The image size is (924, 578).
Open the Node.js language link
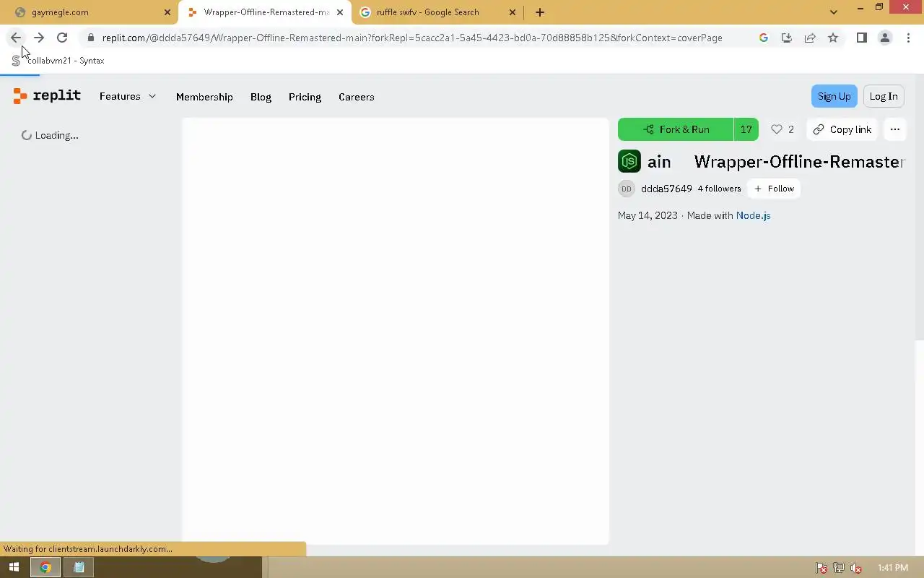pyautogui.click(x=753, y=215)
